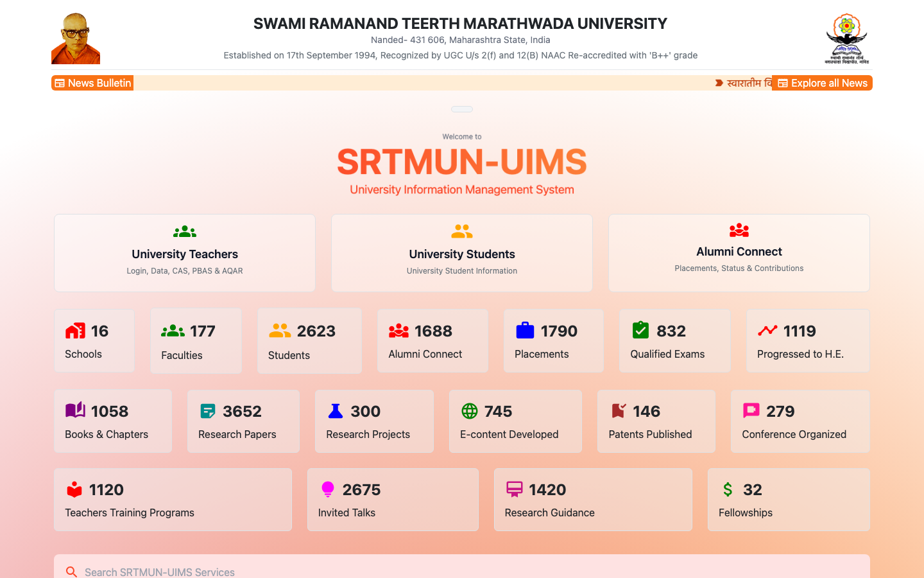Click the Swami Ramanand Teerth Marathwada University heading
924x578 pixels.
pos(460,24)
